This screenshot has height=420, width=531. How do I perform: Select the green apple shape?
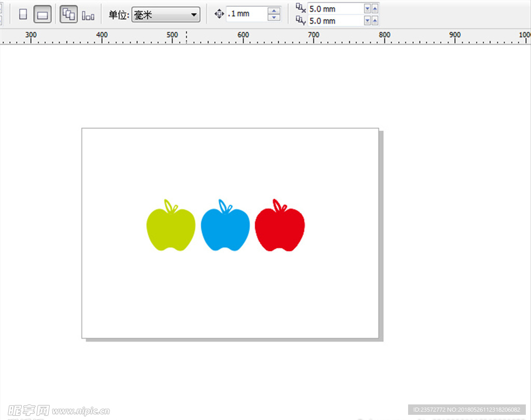(x=171, y=229)
